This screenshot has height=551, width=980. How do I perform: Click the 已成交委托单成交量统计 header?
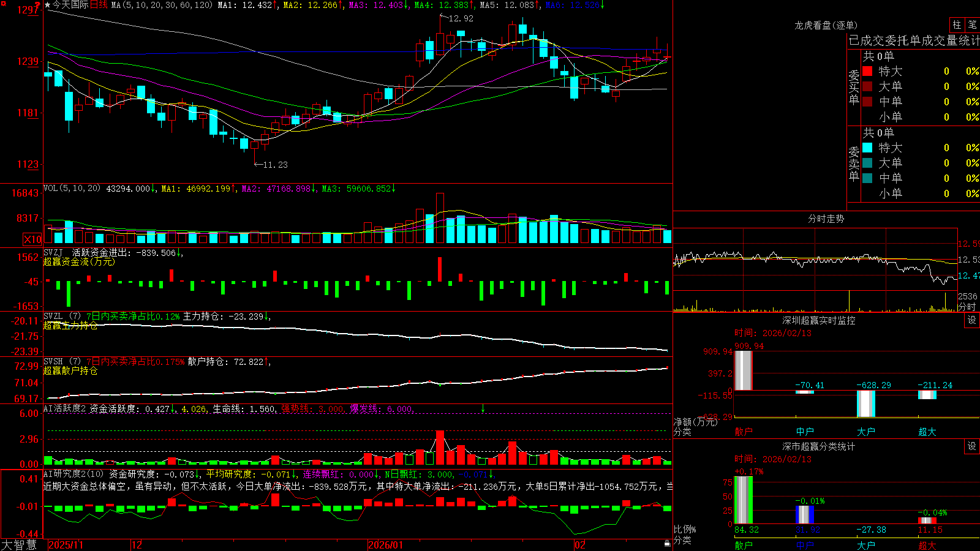914,41
